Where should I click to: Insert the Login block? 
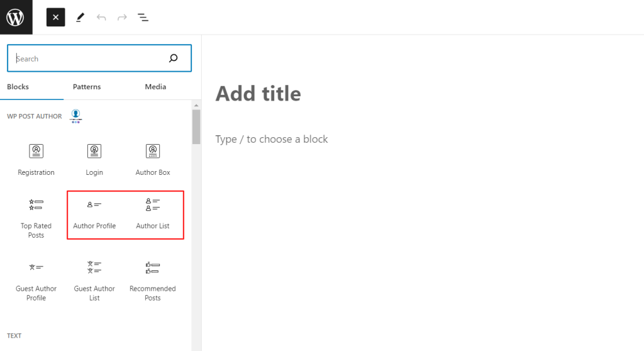[x=94, y=160]
